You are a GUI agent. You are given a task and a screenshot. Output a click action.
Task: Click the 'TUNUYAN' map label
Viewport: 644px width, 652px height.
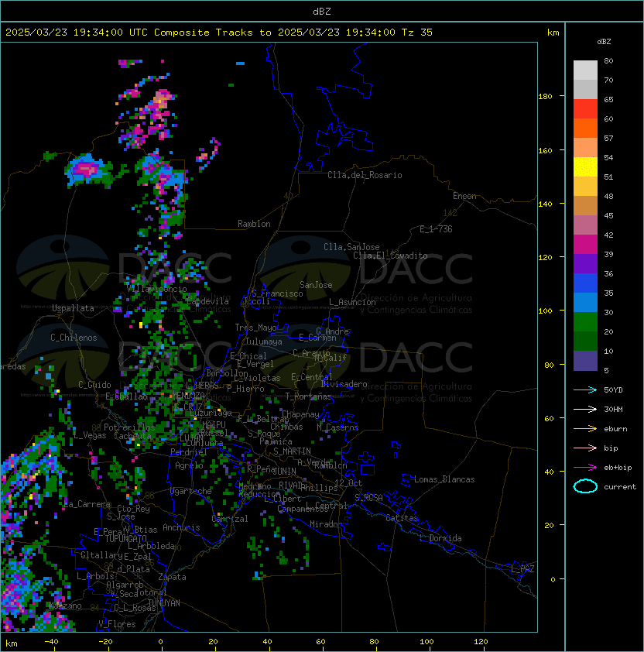pos(164,603)
